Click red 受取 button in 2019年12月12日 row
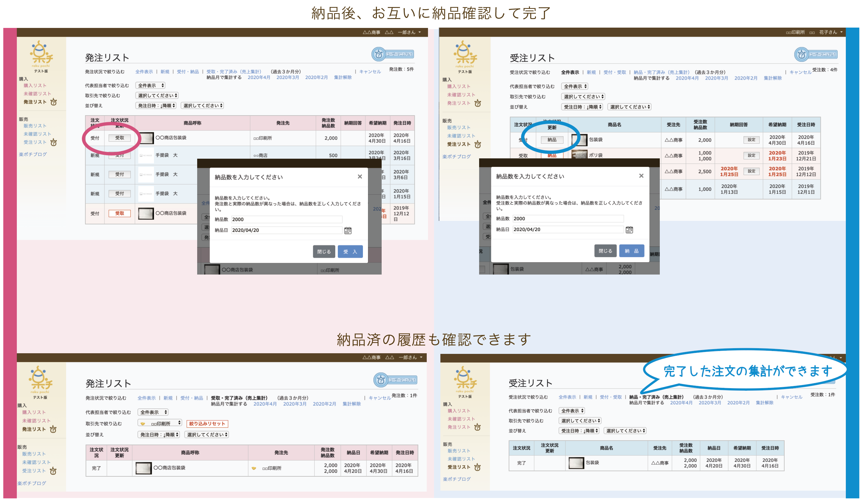The image size is (863, 504). [x=119, y=214]
